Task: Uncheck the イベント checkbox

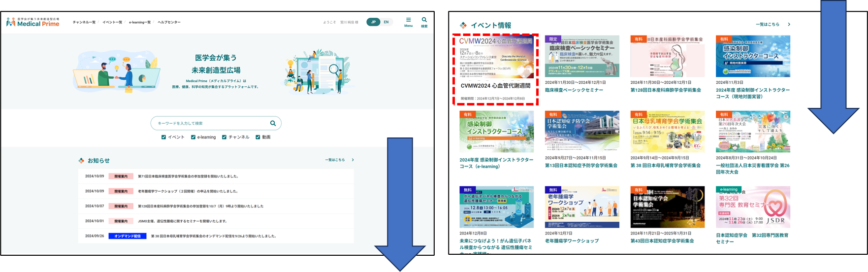Action: [164, 137]
